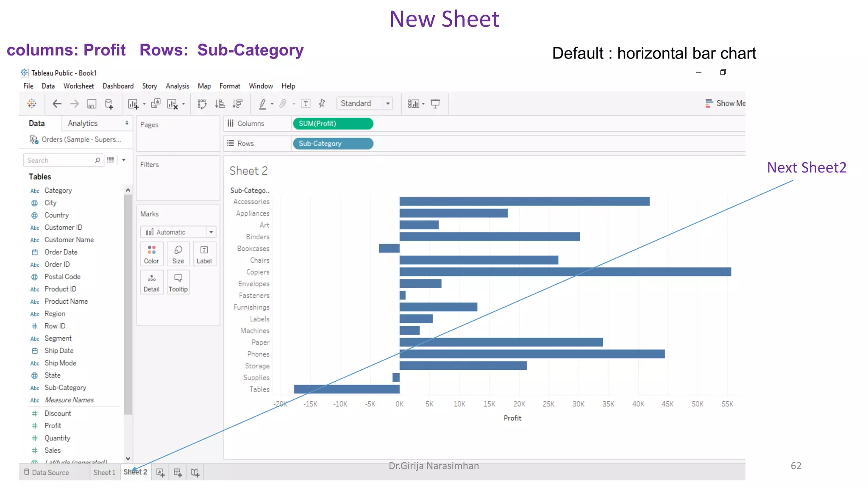
Task: Click New Worksheet tab icon at bottom
Action: coord(160,472)
